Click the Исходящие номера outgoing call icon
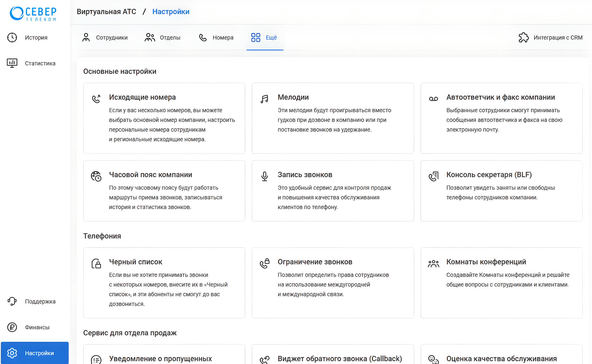 point(96,99)
